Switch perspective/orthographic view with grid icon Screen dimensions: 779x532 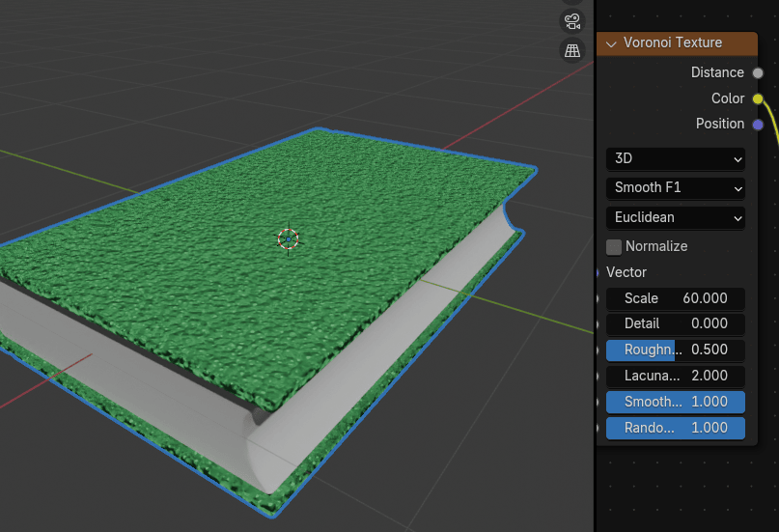click(x=572, y=50)
